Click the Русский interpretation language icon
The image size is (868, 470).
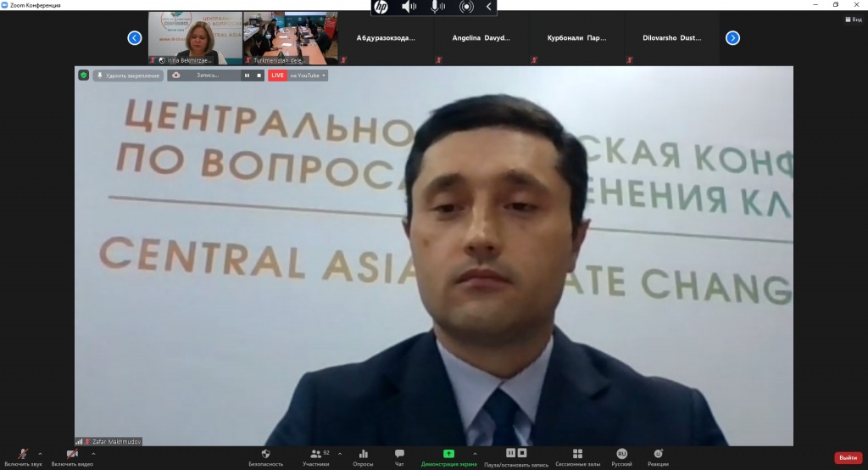click(x=621, y=455)
